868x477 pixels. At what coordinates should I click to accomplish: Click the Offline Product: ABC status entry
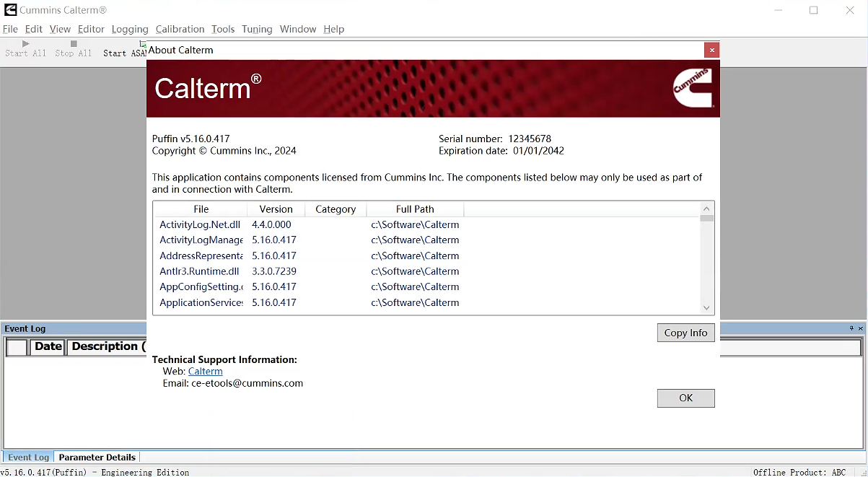pos(799,472)
